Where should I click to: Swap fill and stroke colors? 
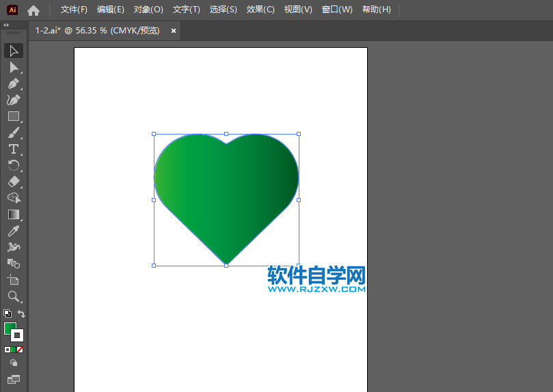pyautogui.click(x=21, y=313)
